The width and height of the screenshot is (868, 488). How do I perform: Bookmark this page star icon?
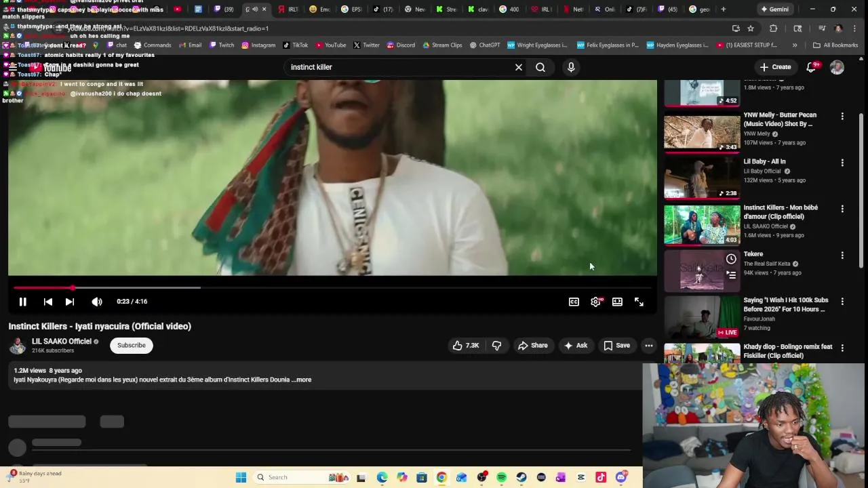point(751,28)
